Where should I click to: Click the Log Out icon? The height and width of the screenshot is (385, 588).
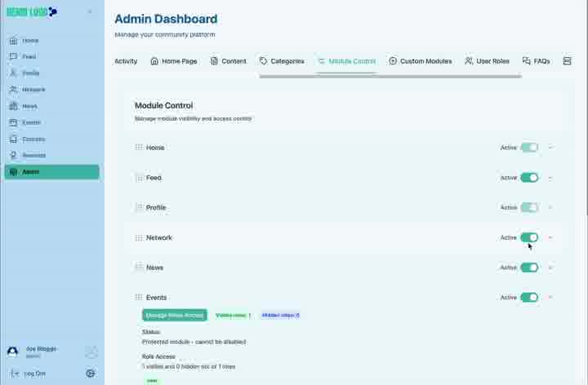[15, 374]
